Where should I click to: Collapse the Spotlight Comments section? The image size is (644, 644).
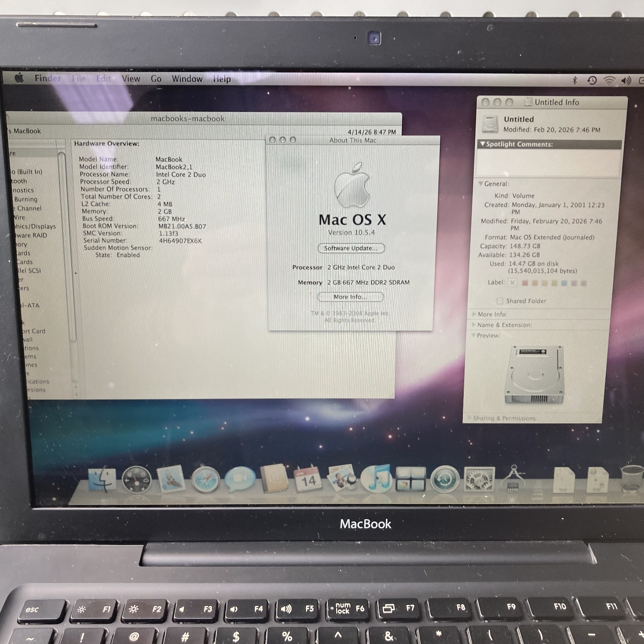click(482, 144)
